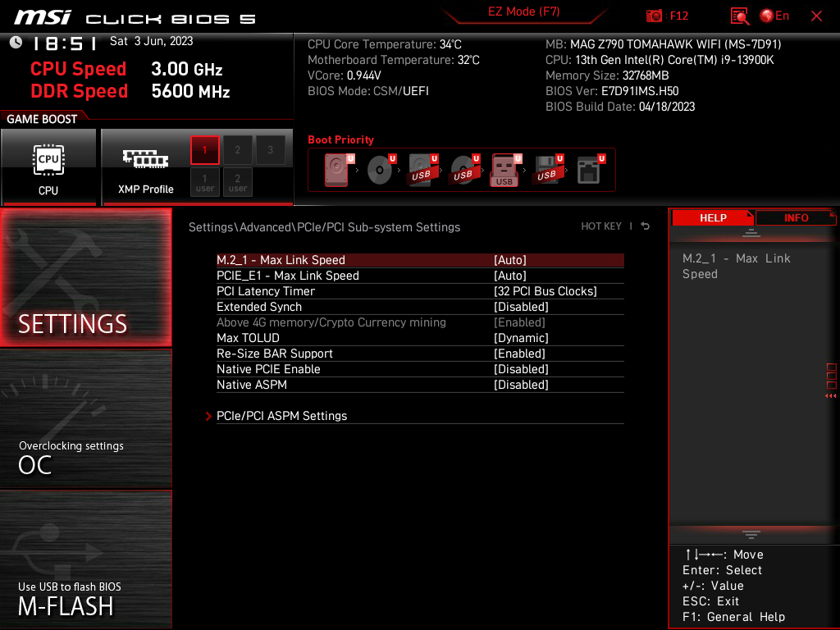Click the help panel bottom scroll handle

[x=751, y=535]
